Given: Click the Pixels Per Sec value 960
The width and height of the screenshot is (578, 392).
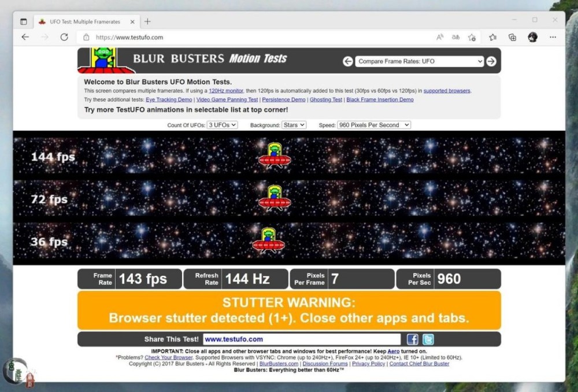Looking at the screenshot, I should 449,279.
